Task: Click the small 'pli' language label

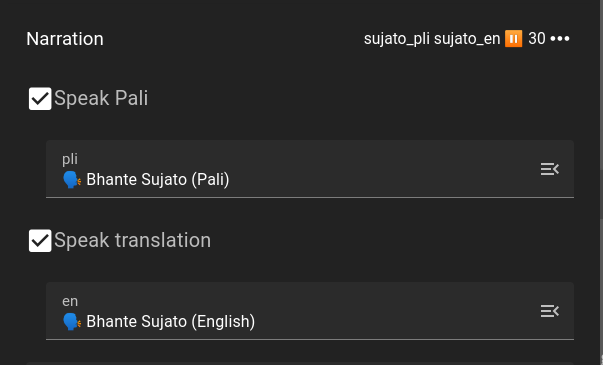Action: pos(70,159)
